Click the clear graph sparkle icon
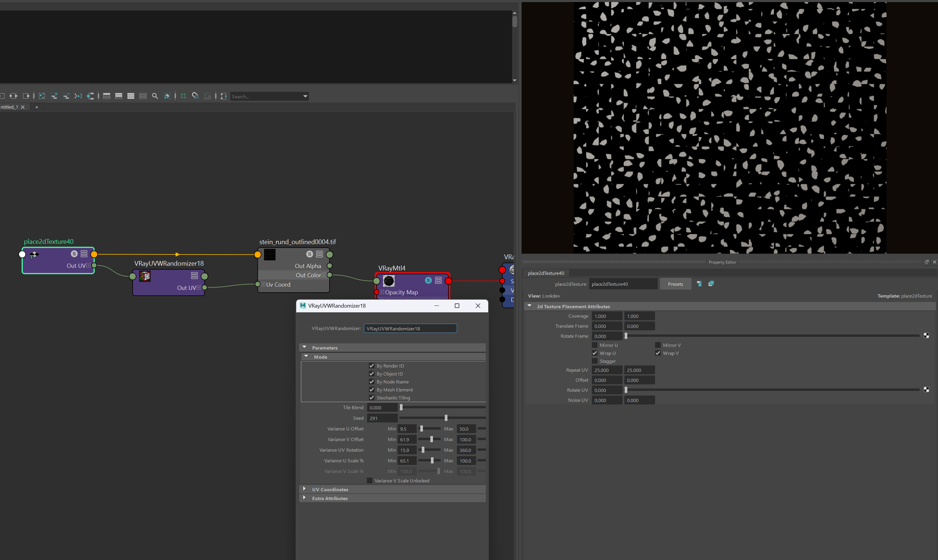Viewport: 938px width, 560px height. [42, 96]
